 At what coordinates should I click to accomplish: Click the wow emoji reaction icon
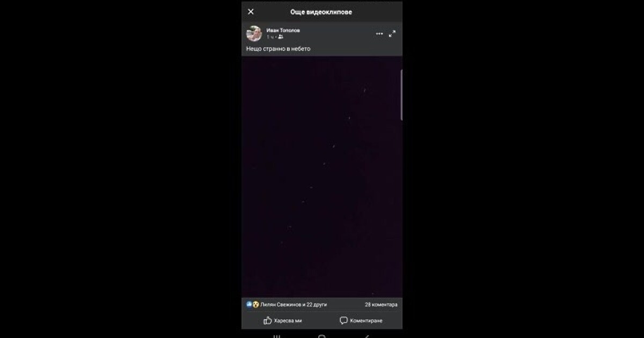[x=255, y=304]
